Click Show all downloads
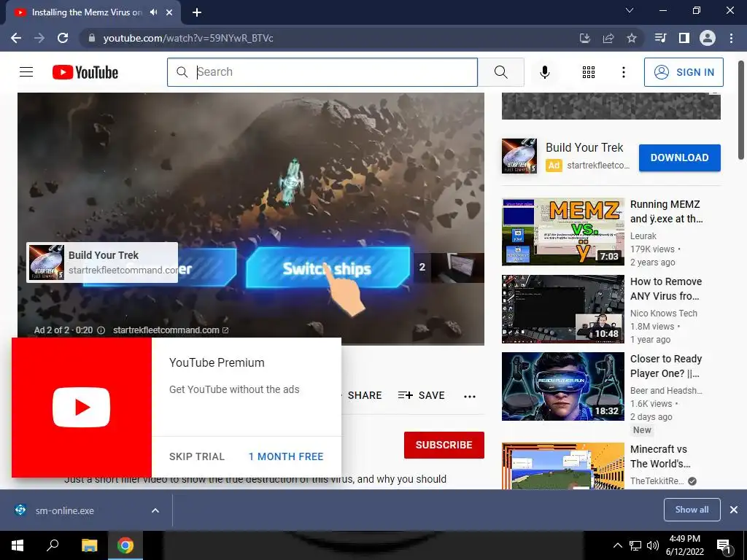Viewport: 747px width, 560px height. click(x=692, y=510)
